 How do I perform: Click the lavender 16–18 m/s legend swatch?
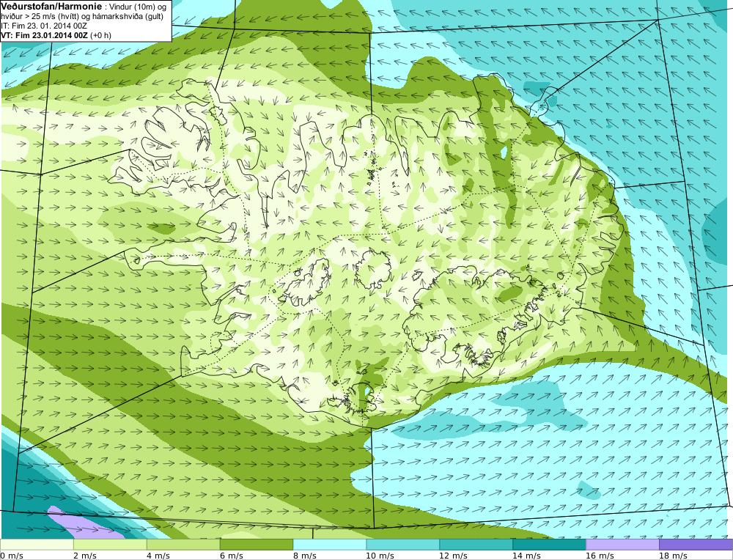pos(622,545)
